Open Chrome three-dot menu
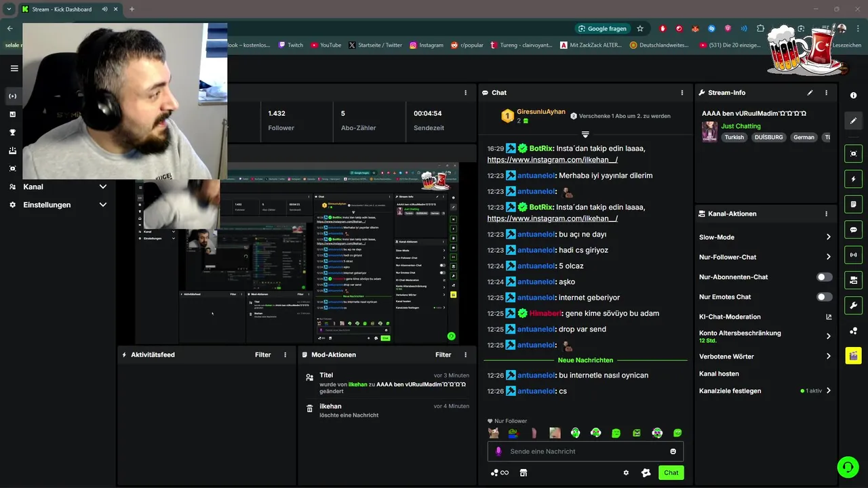 (x=857, y=28)
